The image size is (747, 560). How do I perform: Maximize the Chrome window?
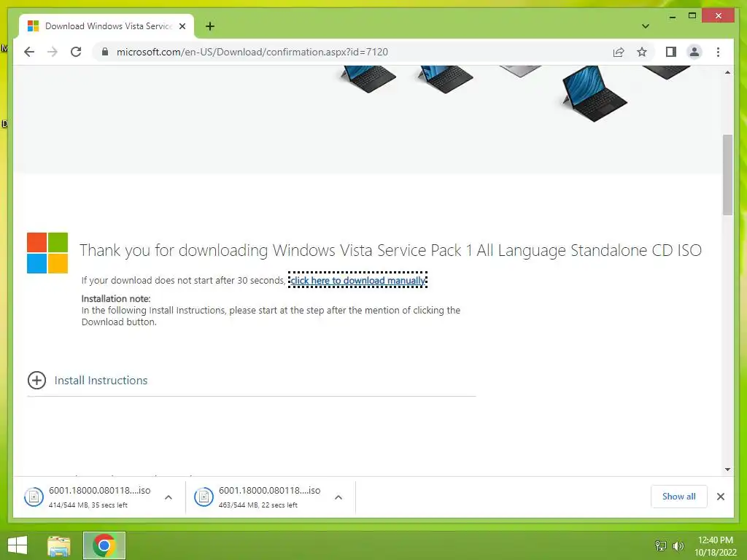692,16
